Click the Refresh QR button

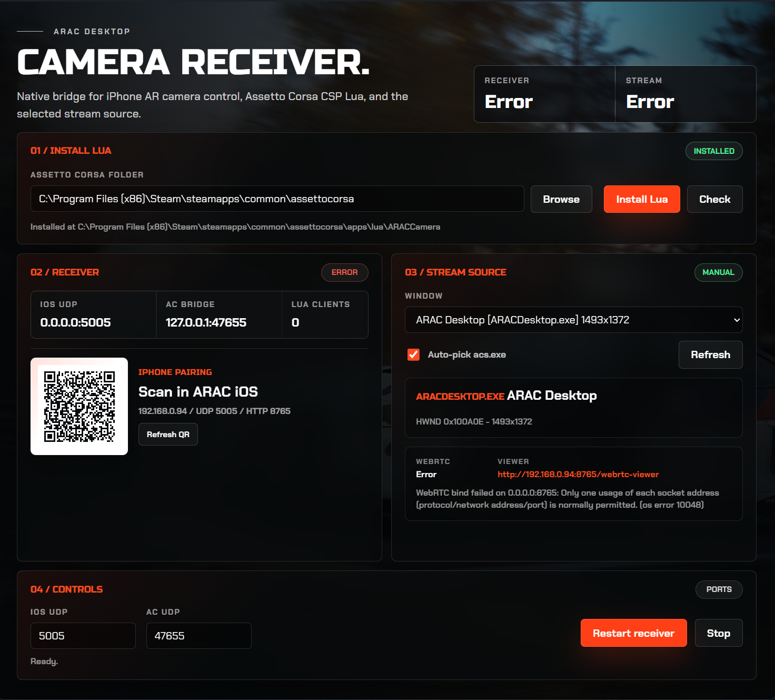(168, 435)
